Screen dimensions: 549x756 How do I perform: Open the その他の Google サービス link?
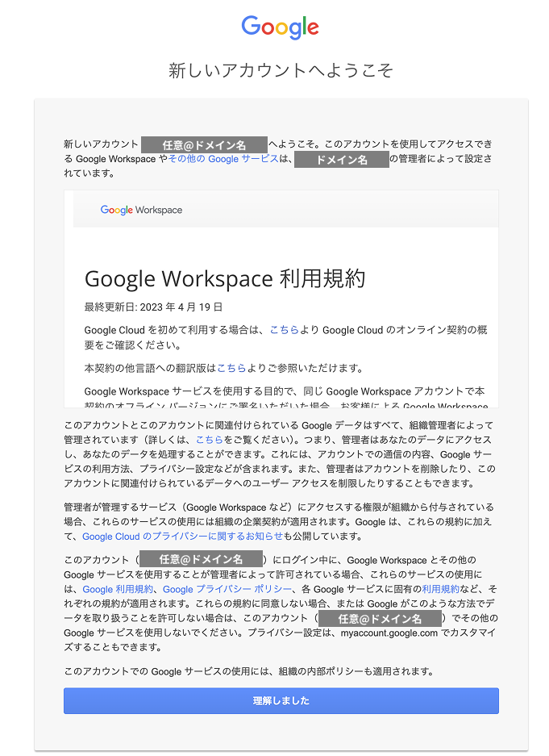pos(223,159)
